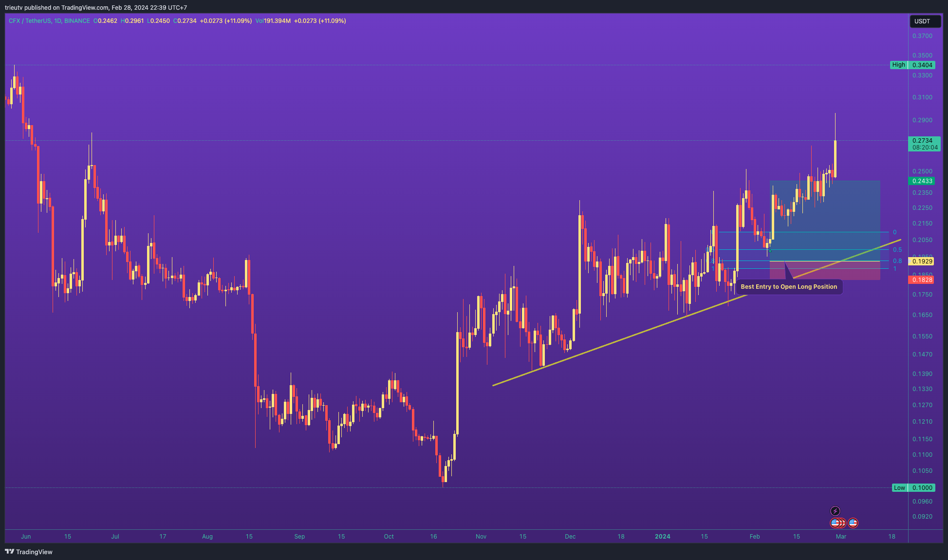The height and width of the screenshot is (560, 948).
Task: Click the close value C0.2734
Action: (185, 21)
